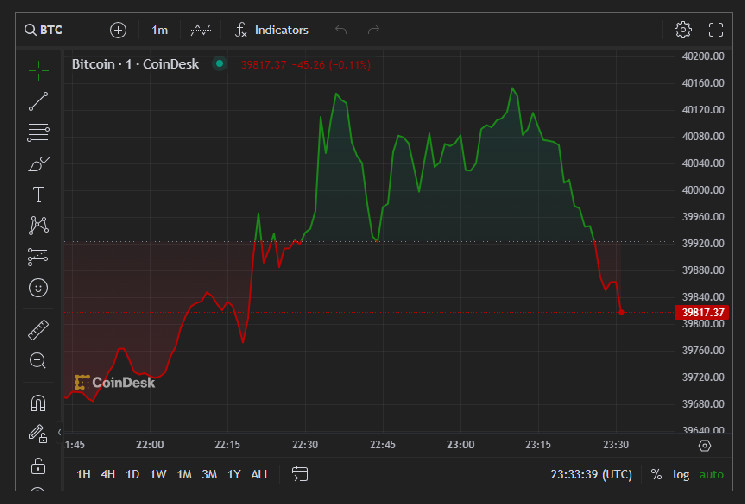
Task: Toggle lock all drawings padlock
Action: click(38, 466)
